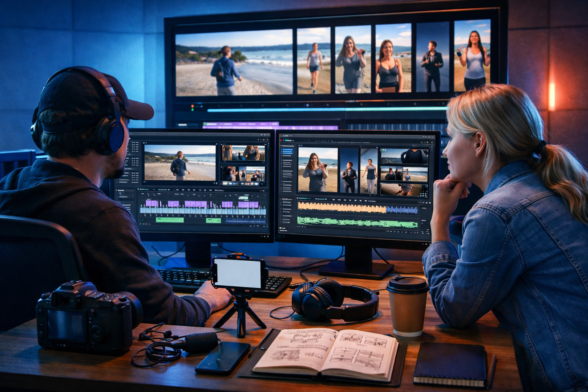
Task: Select the first purple clip on left monitor timeline
Action: pyautogui.click(x=152, y=203)
